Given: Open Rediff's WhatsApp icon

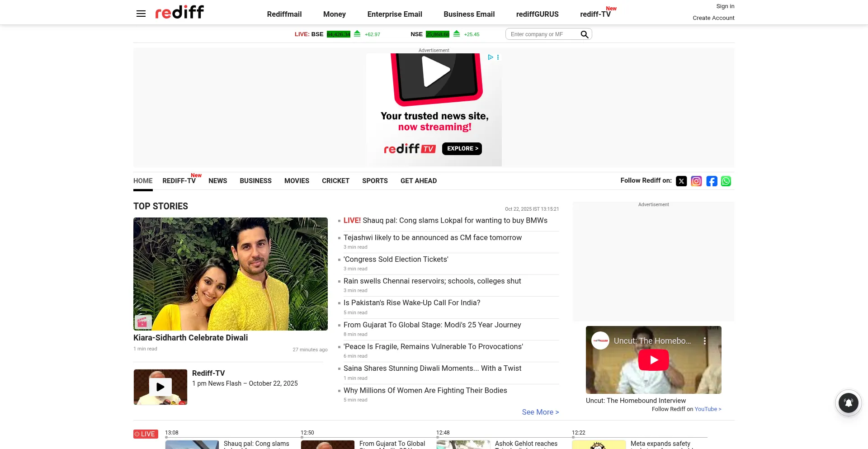Looking at the screenshot, I should pyautogui.click(x=726, y=181).
